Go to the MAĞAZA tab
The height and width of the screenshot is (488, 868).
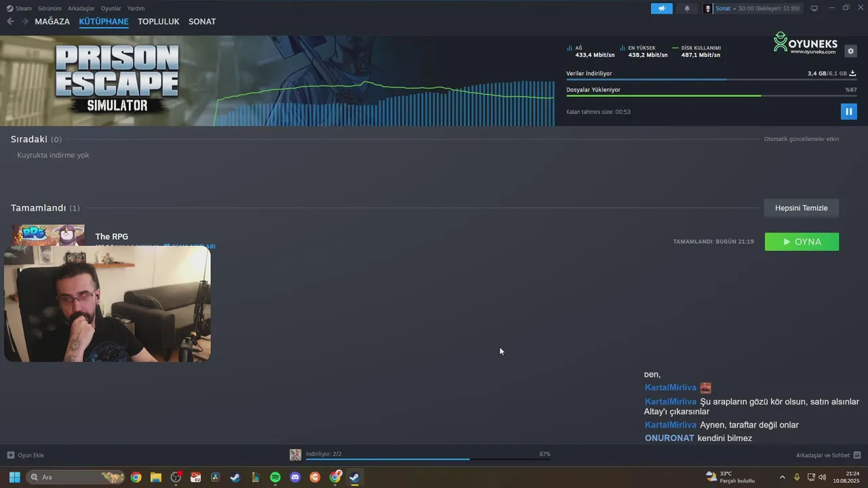point(52,22)
